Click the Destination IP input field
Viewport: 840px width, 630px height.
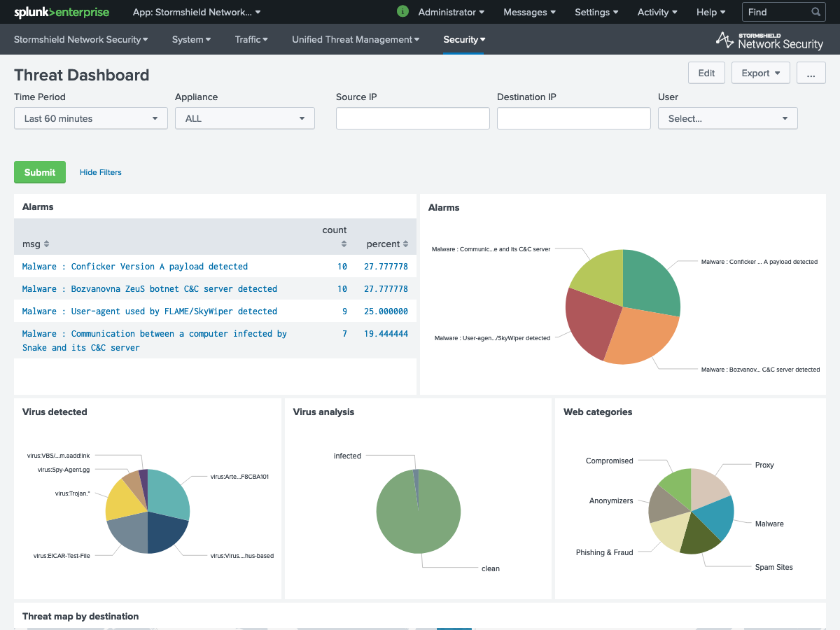click(x=574, y=118)
